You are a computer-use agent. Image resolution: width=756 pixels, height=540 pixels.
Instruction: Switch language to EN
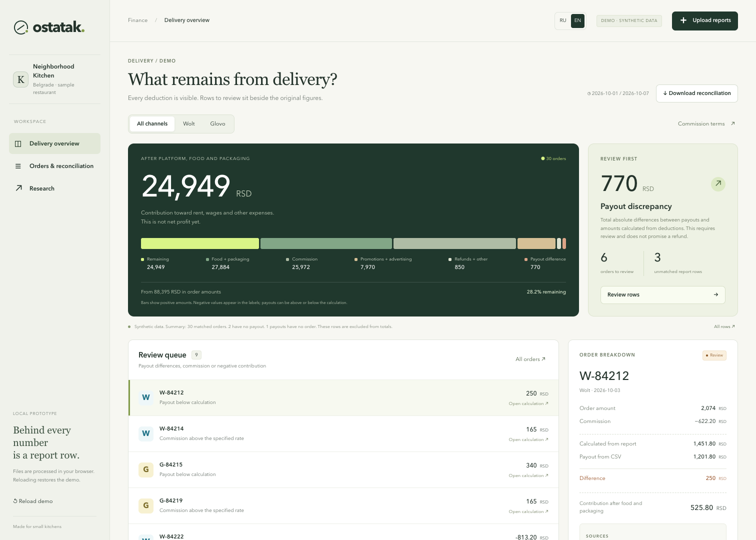pos(577,20)
